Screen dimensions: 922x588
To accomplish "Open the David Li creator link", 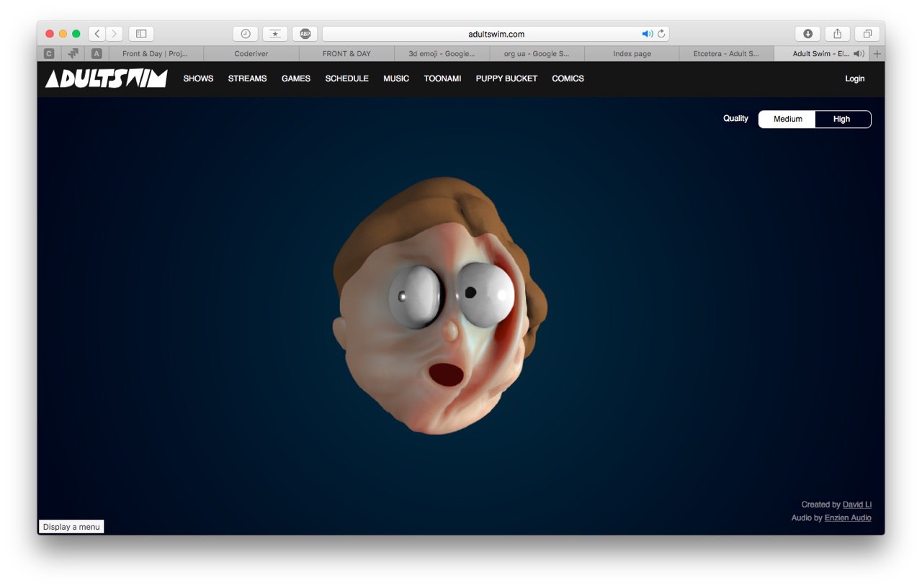I will 857,505.
